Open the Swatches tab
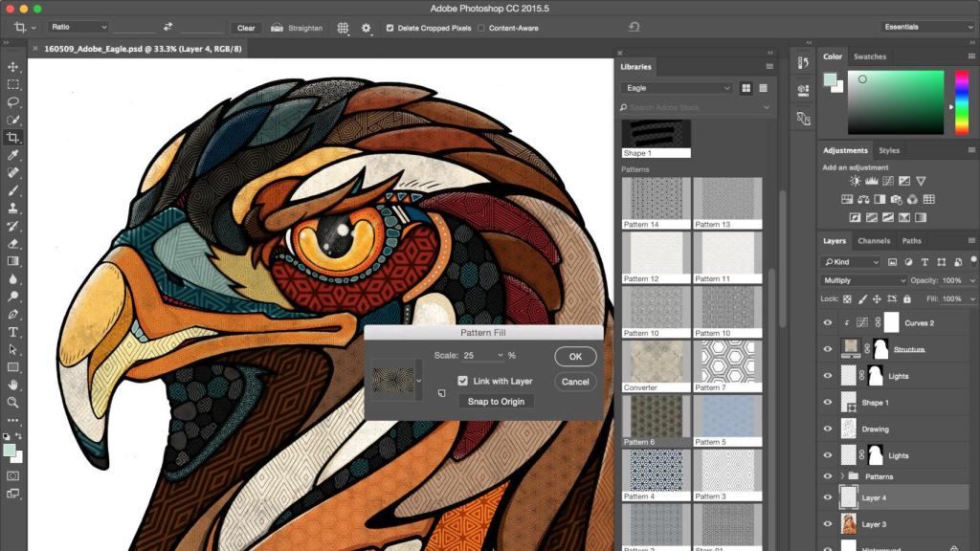 pyautogui.click(x=870, y=56)
